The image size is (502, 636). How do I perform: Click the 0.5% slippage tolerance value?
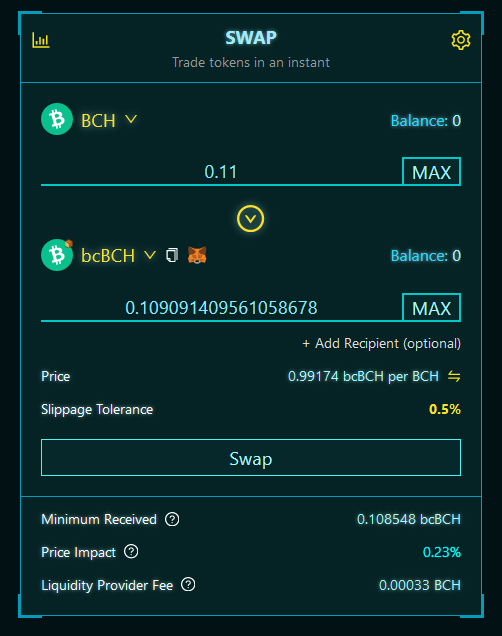[445, 409]
